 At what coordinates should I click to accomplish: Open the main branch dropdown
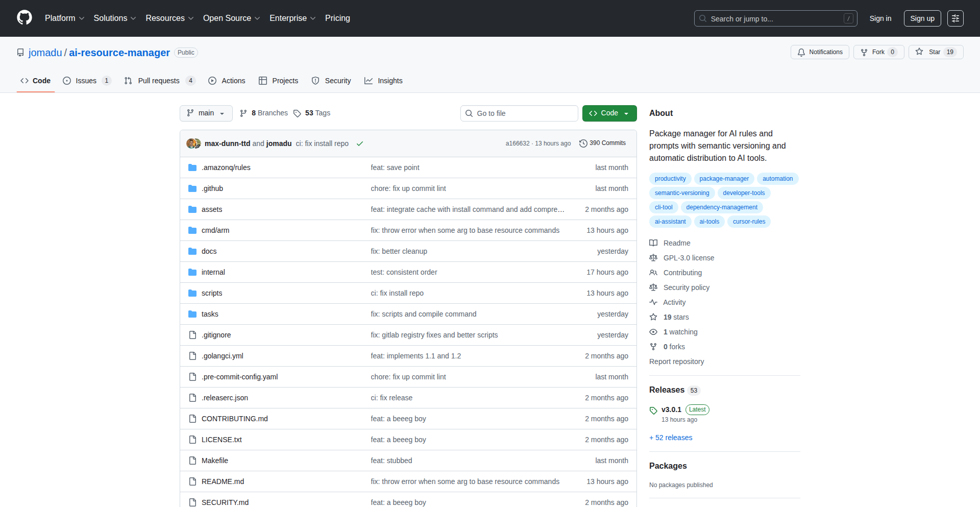click(206, 113)
